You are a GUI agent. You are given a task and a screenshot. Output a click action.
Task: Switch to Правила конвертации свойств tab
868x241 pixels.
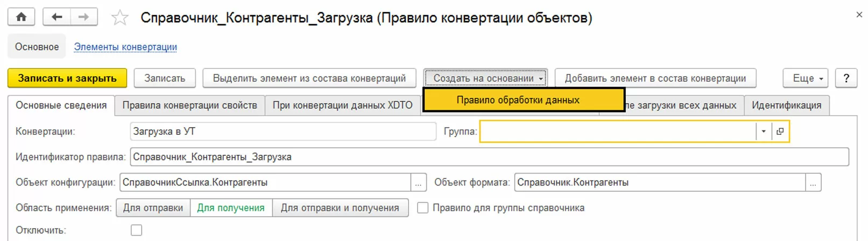[189, 105]
